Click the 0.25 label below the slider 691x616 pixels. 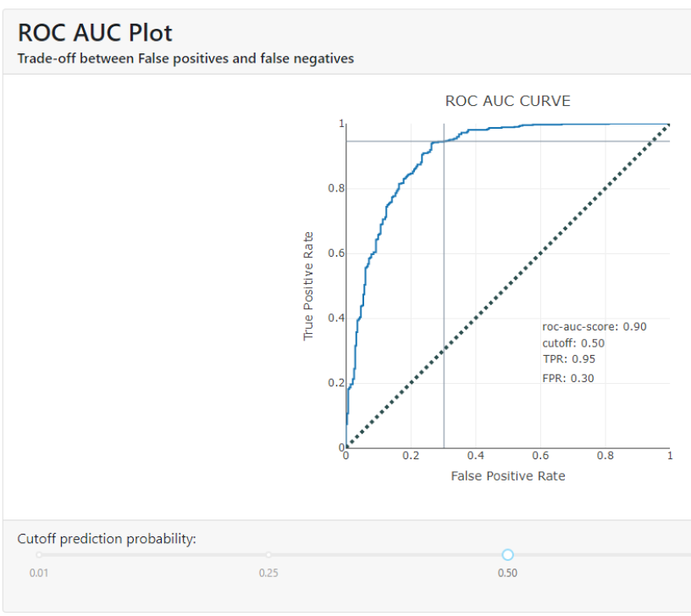point(268,573)
